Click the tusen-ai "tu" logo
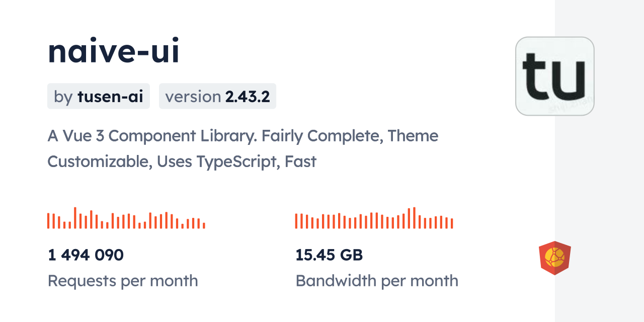 click(555, 76)
